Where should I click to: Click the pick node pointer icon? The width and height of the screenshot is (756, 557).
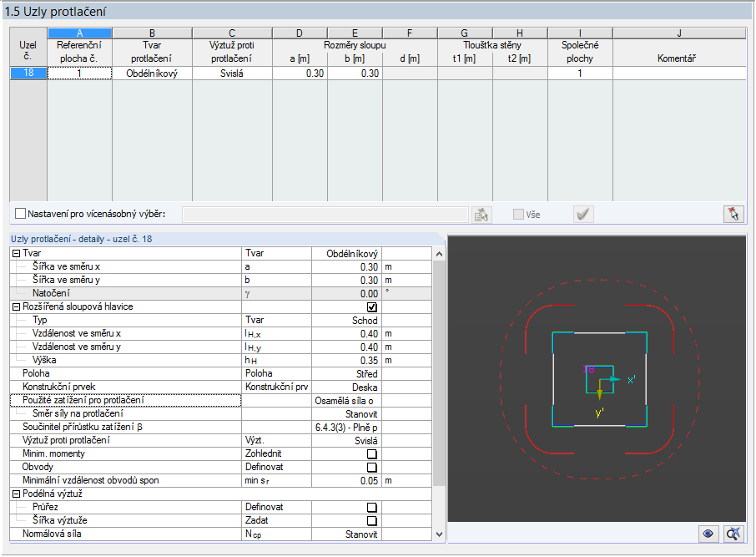tap(733, 215)
